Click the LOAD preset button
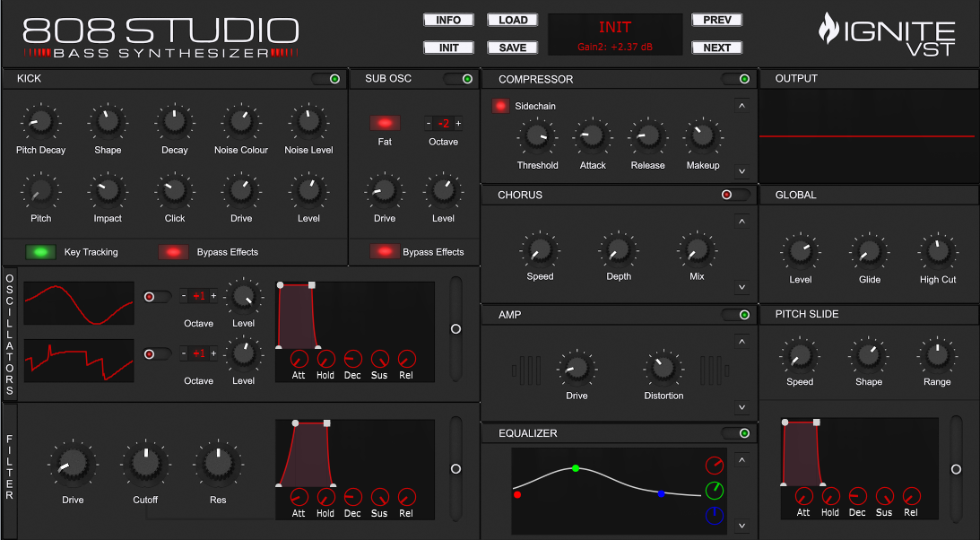Image resolution: width=980 pixels, height=540 pixels. 513,20
